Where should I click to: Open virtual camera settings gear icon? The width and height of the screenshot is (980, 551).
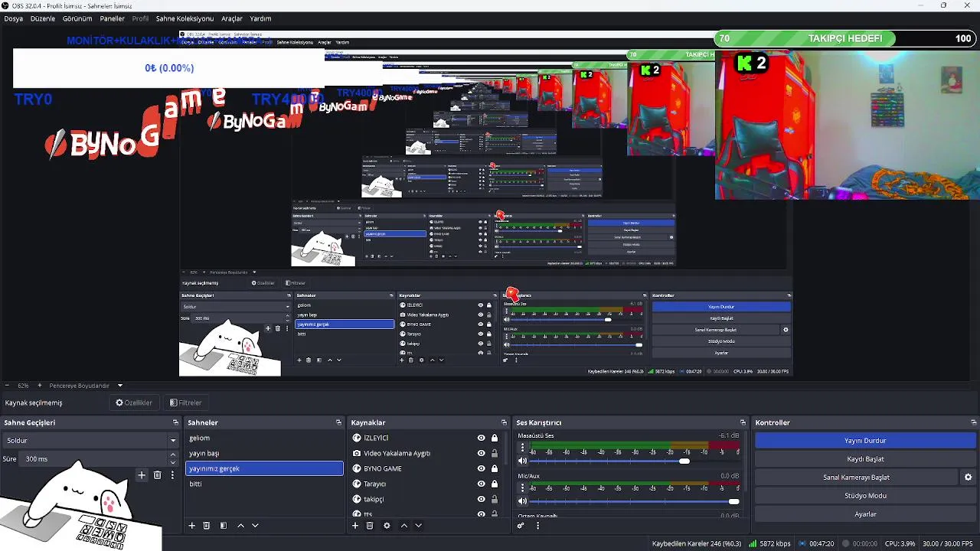968,478
